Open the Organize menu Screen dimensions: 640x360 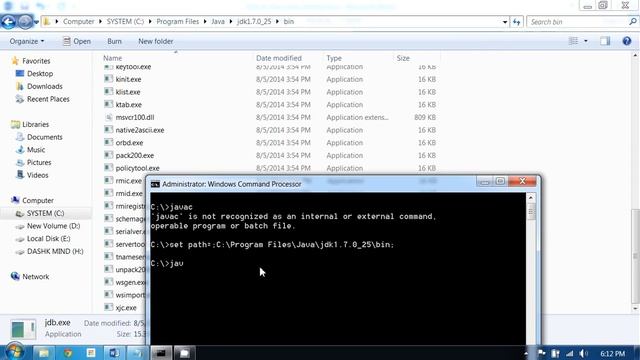pos(27,41)
